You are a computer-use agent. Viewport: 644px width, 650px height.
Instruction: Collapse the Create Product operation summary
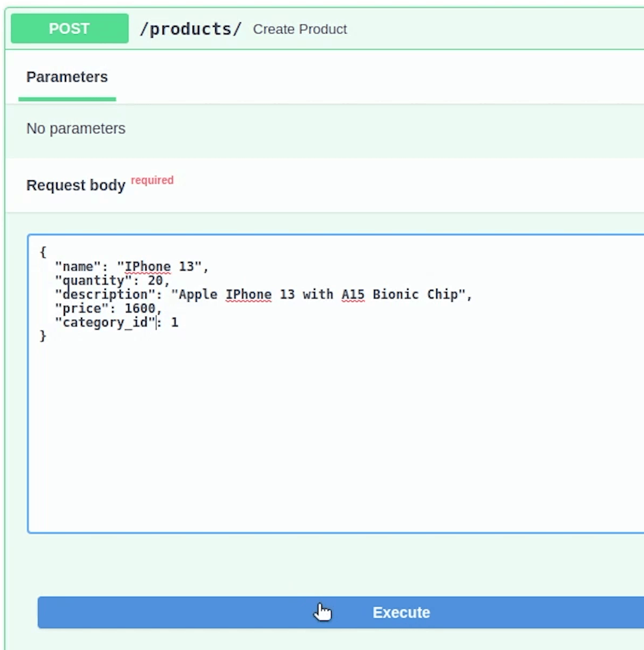pos(299,30)
